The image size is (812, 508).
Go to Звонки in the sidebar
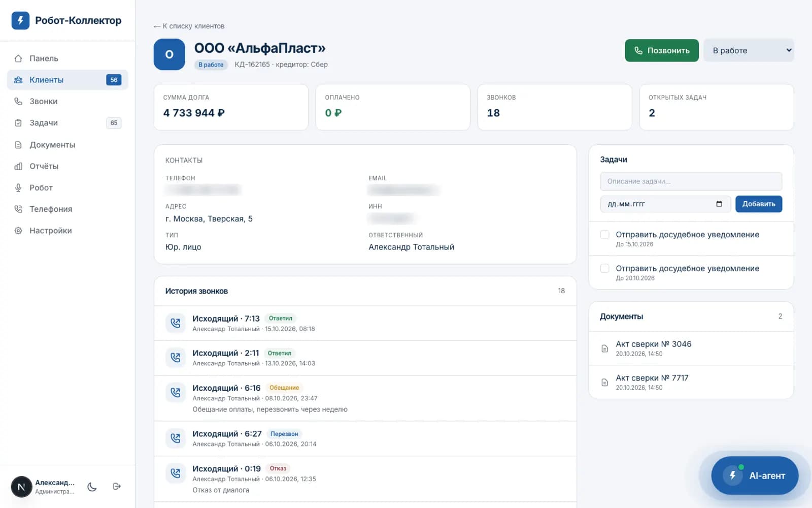coord(67,101)
